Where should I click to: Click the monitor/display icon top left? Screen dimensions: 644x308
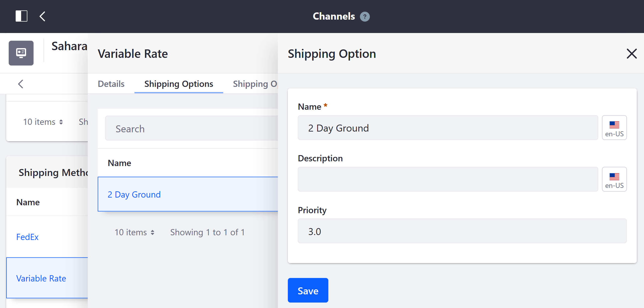click(21, 53)
